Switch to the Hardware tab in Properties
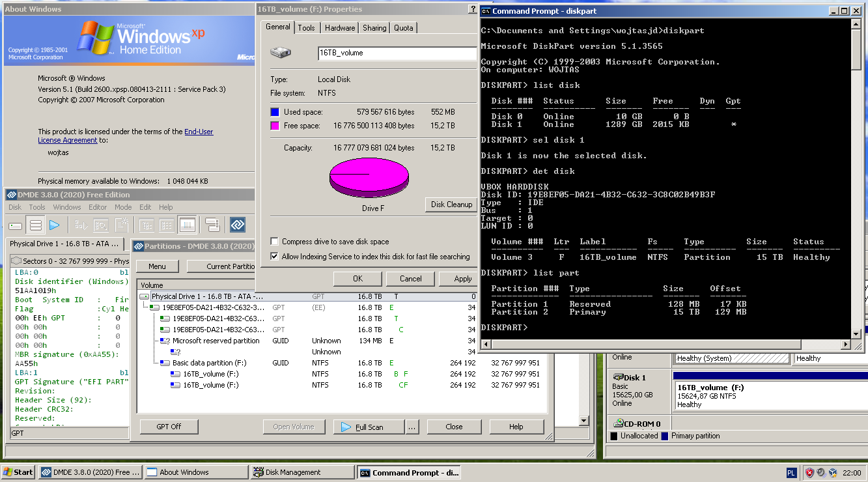This screenshot has height=482, width=868. [340, 28]
